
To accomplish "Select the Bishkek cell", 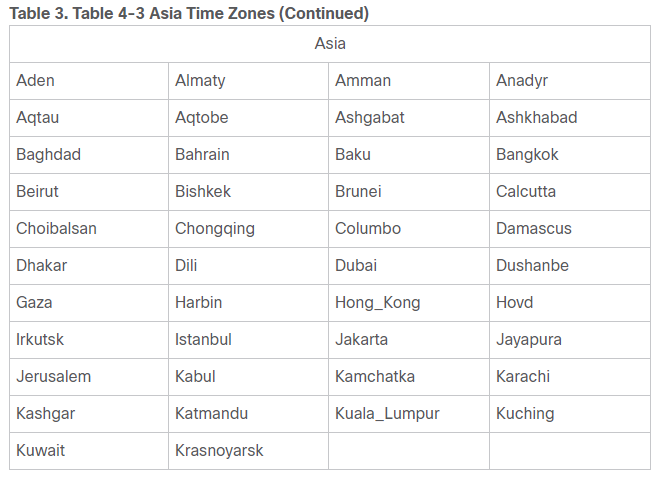I will pyautogui.click(x=203, y=192).
